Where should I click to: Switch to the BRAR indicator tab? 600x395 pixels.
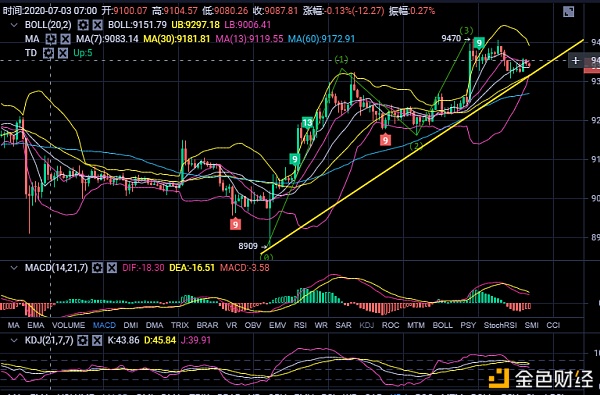pyautogui.click(x=207, y=325)
